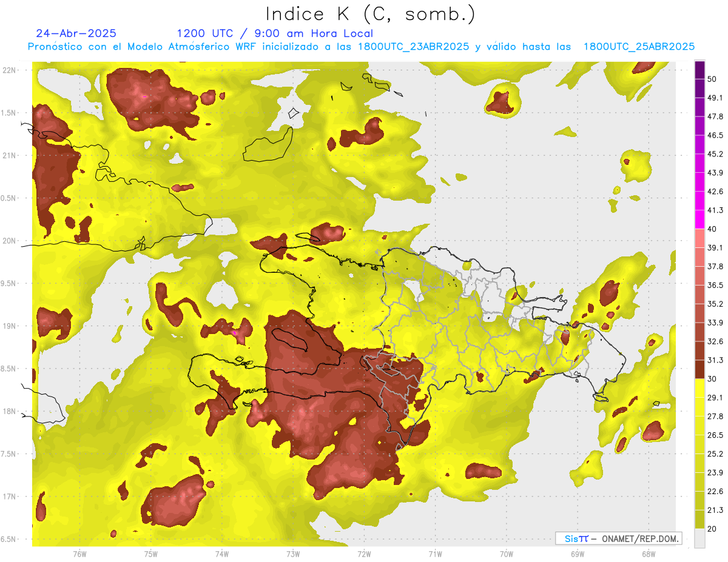Screen dimensions: 728x562
Task: Click longitude label '71W'
Action: tap(435, 554)
